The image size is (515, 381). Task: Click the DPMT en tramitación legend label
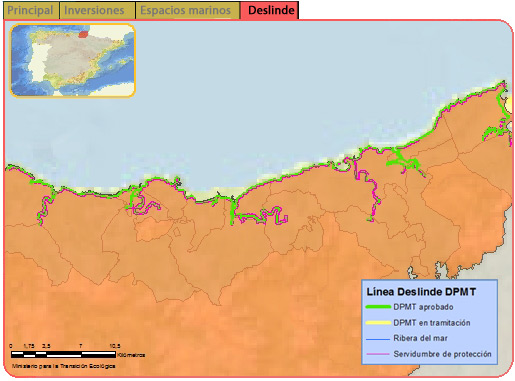(x=432, y=323)
